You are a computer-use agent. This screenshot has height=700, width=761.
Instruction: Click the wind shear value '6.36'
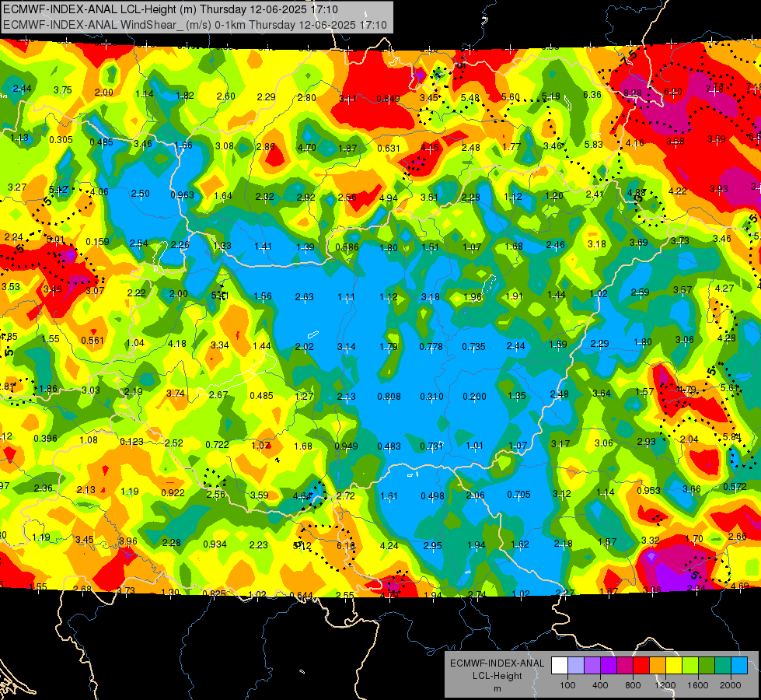coord(592,95)
